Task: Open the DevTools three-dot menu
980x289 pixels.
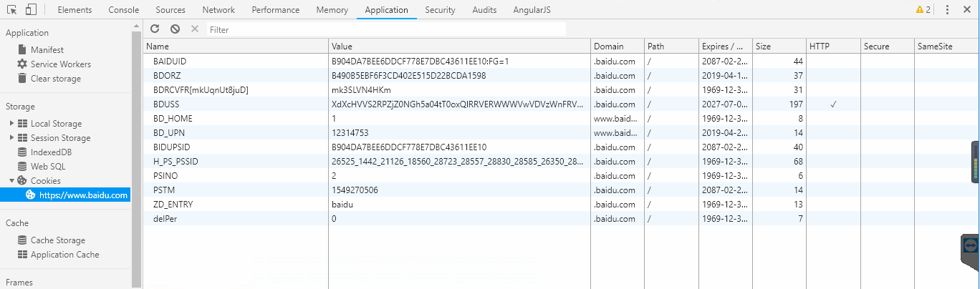Action: pos(947,10)
